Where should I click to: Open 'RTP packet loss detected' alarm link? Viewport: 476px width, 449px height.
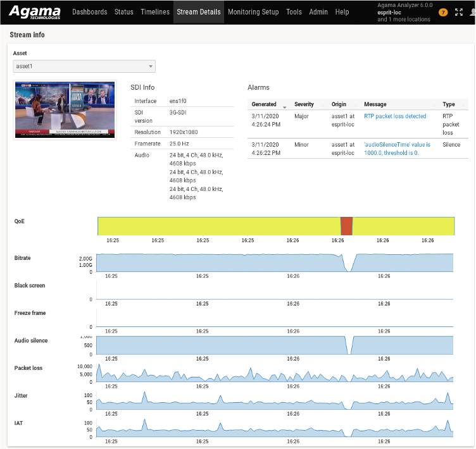point(395,116)
